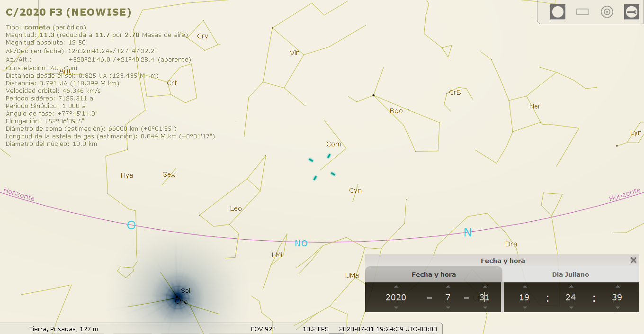Click the 'FOV 92°' status entry
644x334 pixels.
pos(263,329)
